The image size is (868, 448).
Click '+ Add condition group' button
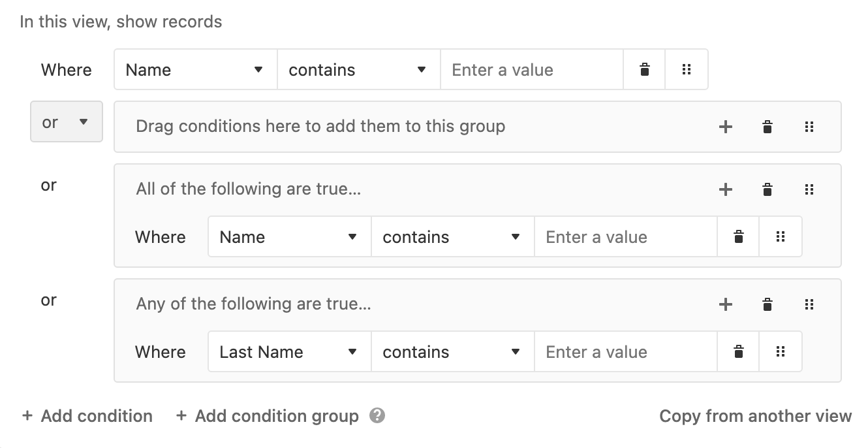pyautogui.click(x=268, y=416)
